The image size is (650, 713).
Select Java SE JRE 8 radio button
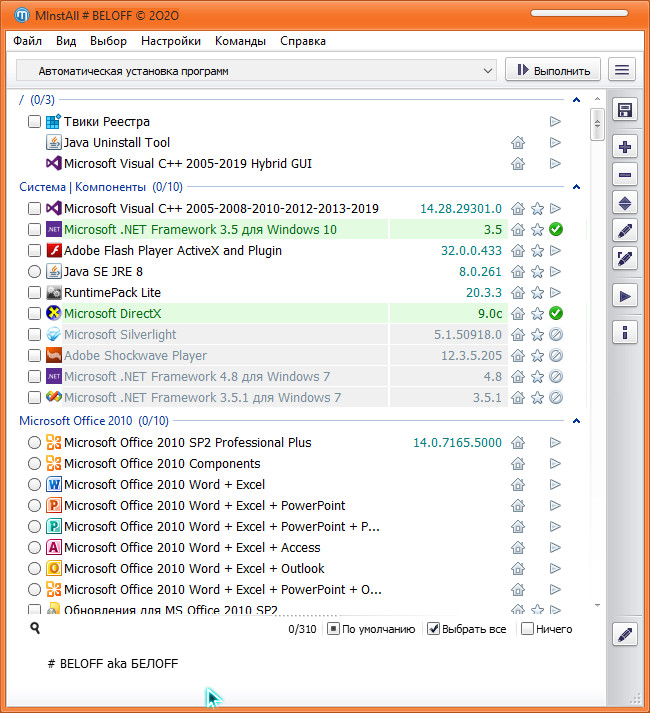pos(34,271)
